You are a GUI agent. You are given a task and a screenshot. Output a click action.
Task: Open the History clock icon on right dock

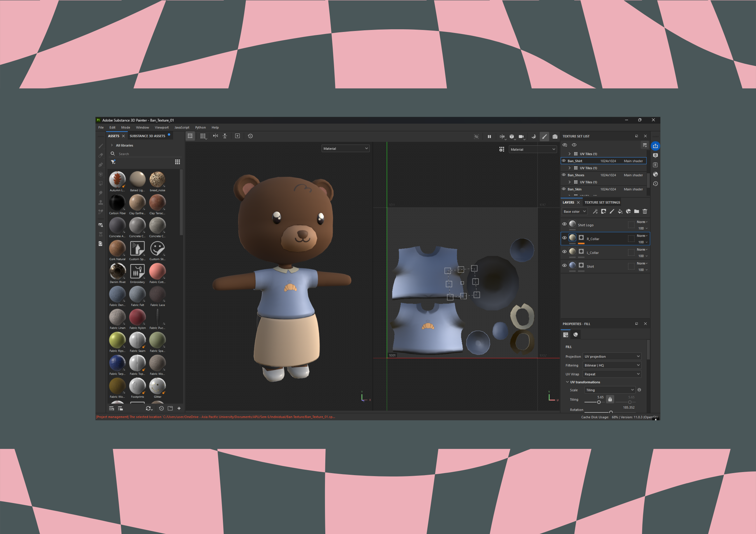tap(655, 184)
